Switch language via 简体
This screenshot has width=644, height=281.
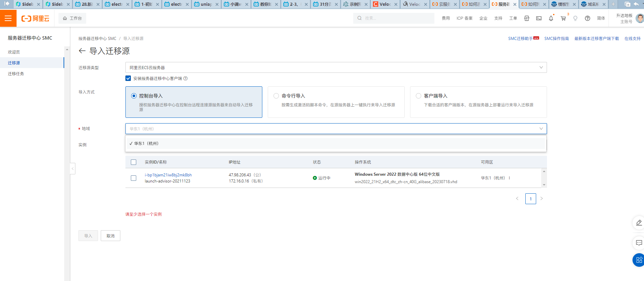click(601, 18)
